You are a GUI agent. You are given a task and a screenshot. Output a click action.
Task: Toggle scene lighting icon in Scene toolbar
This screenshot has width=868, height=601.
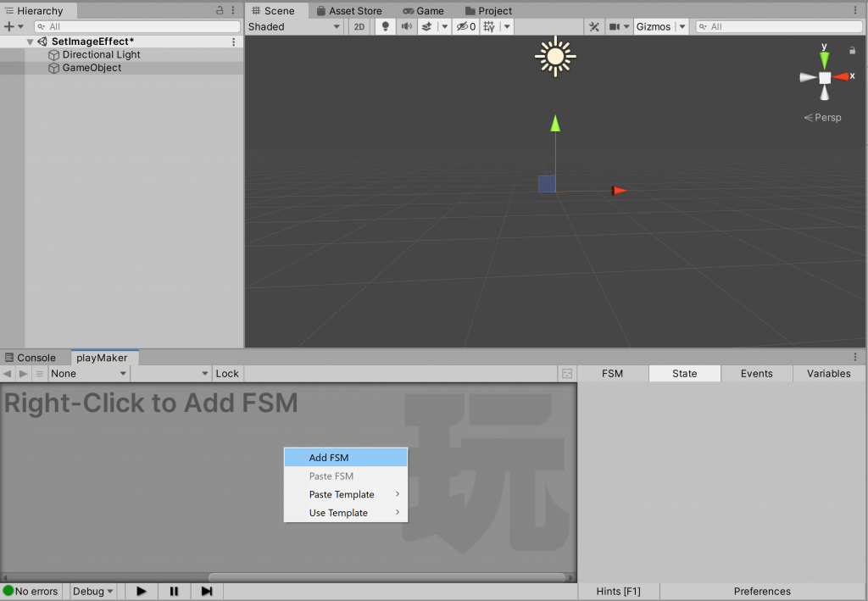click(386, 26)
